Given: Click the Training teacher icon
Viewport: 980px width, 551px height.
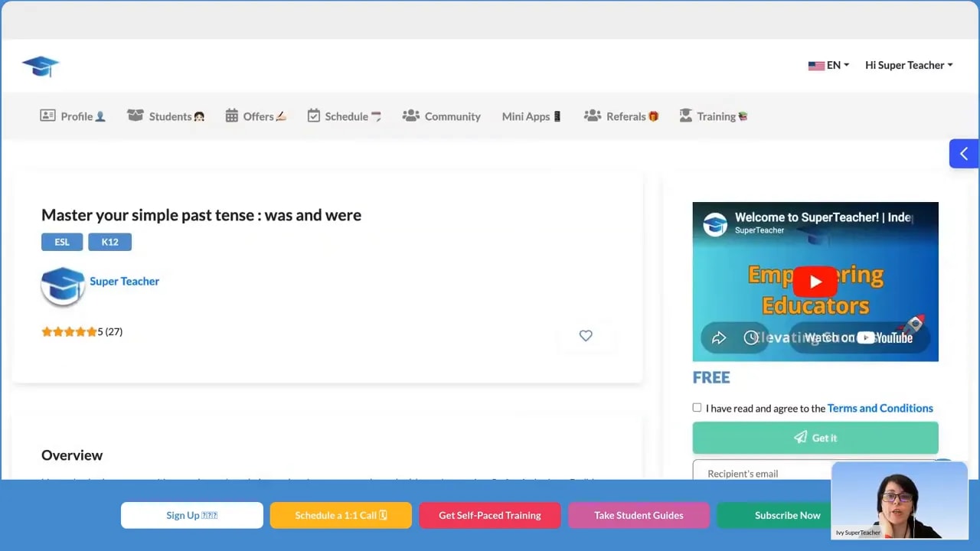Looking at the screenshot, I should [x=686, y=116].
